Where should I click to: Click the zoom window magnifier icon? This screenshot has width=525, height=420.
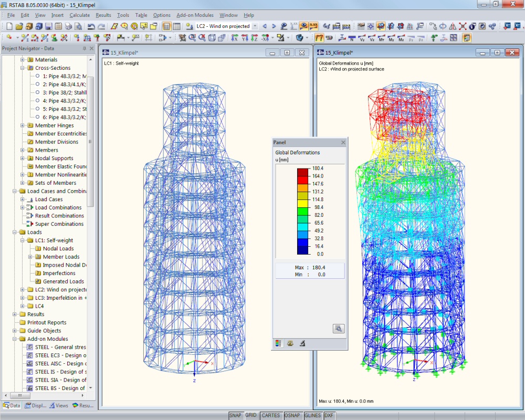pyautogui.click(x=192, y=38)
